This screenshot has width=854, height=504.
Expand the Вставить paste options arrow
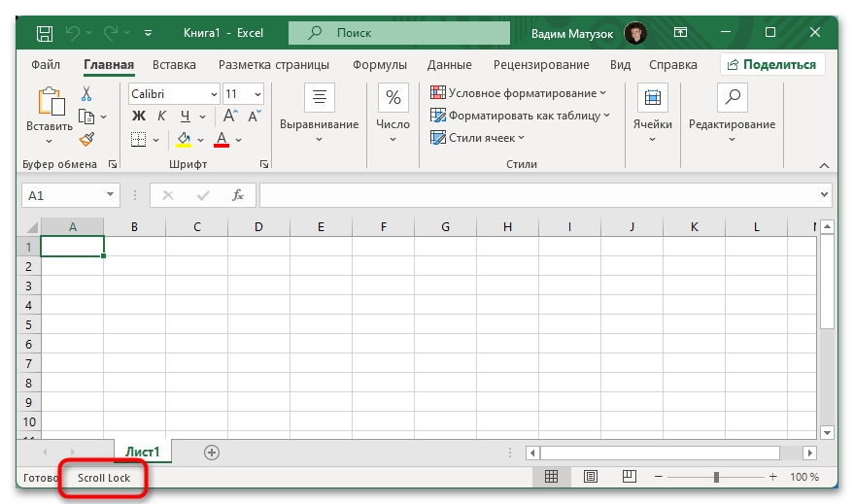[x=49, y=142]
